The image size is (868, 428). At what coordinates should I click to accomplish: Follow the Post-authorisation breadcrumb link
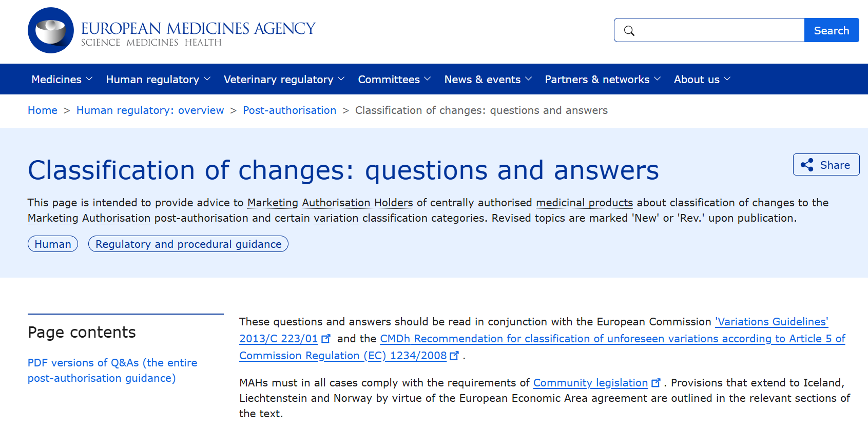pyautogui.click(x=290, y=110)
